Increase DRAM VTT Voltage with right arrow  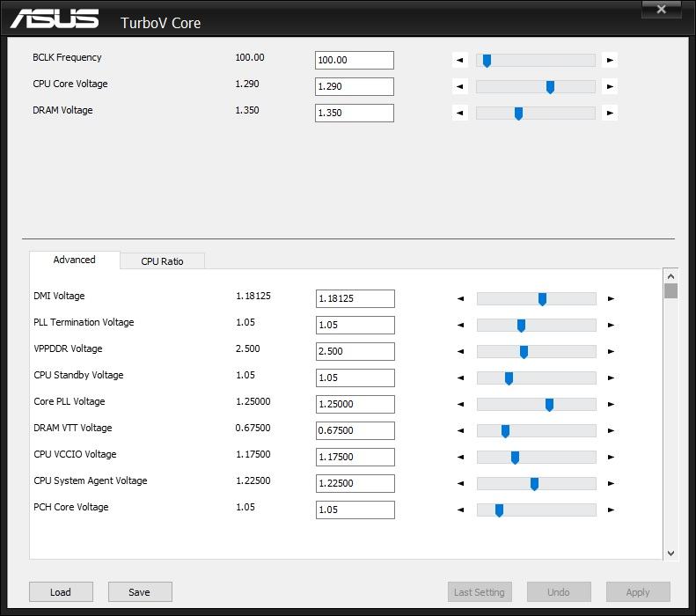point(611,430)
